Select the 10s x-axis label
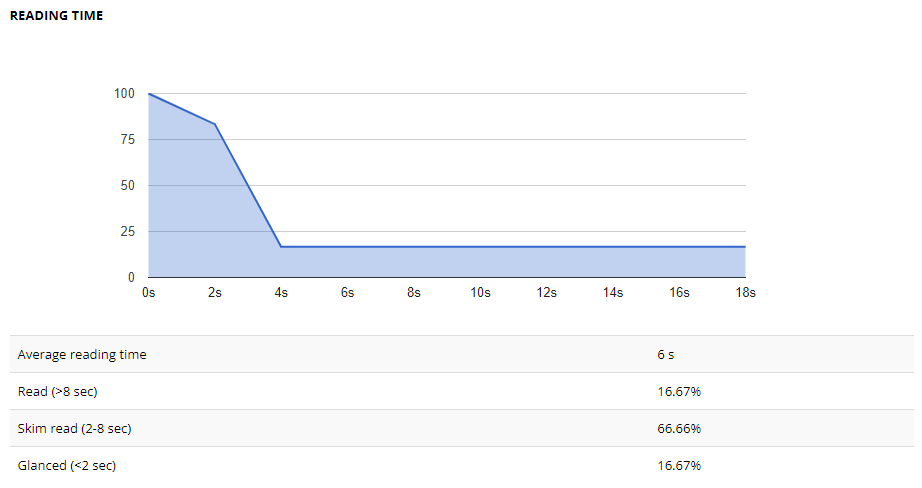The image size is (922, 488). click(x=480, y=293)
